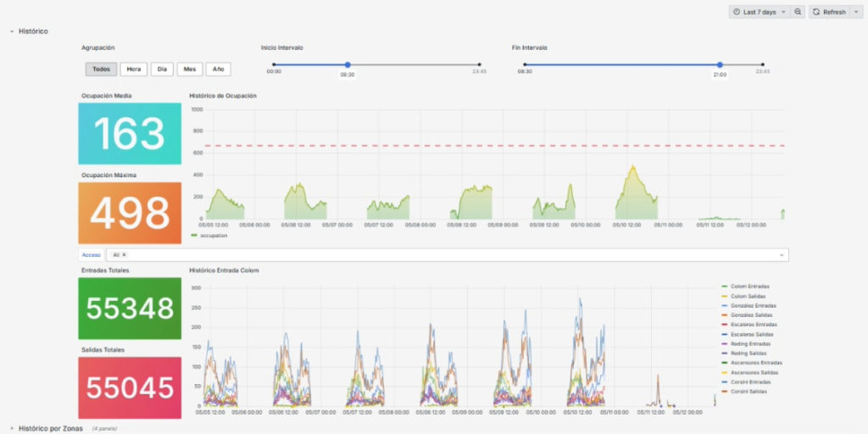
Task: Click the Acceso variable label
Action: (x=91, y=254)
